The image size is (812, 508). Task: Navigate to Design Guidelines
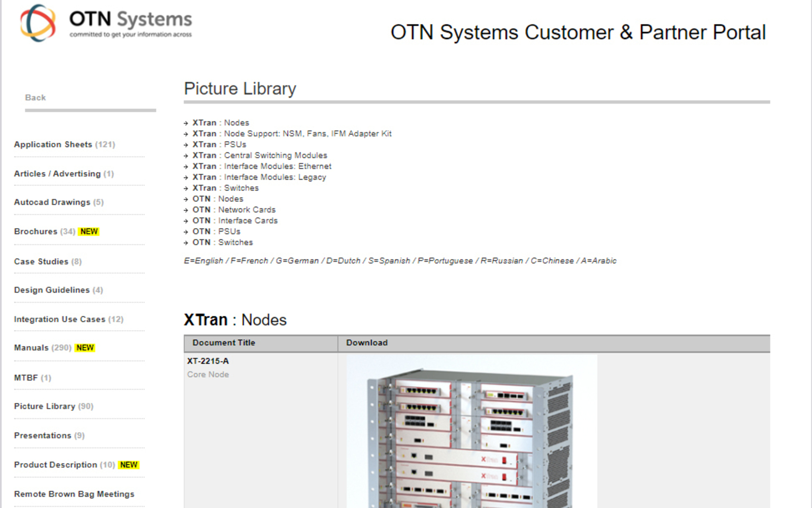pyautogui.click(x=52, y=290)
